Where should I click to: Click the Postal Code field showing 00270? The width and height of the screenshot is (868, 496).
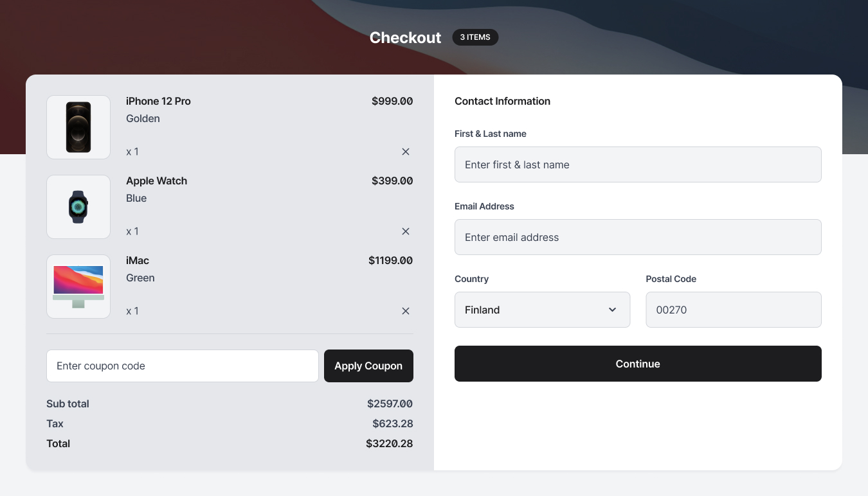point(733,310)
